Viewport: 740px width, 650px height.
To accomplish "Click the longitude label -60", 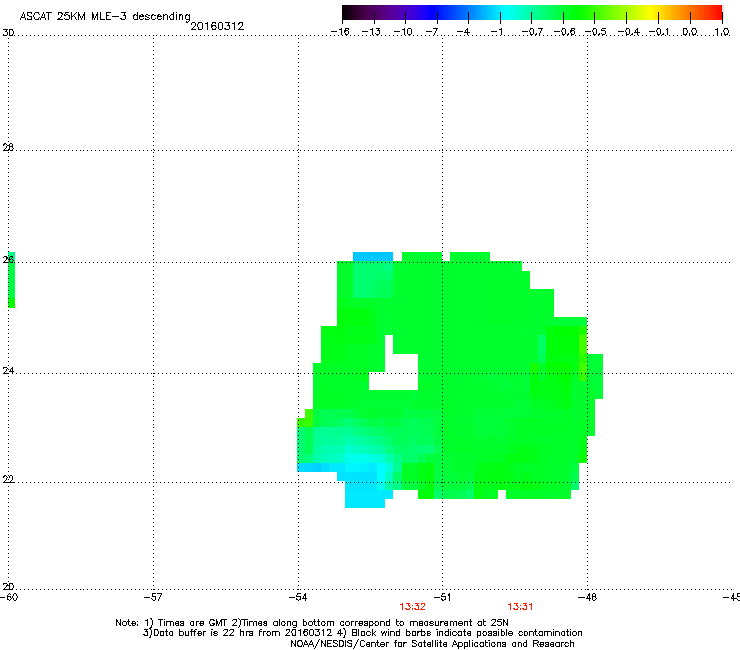I will [9, 597].
